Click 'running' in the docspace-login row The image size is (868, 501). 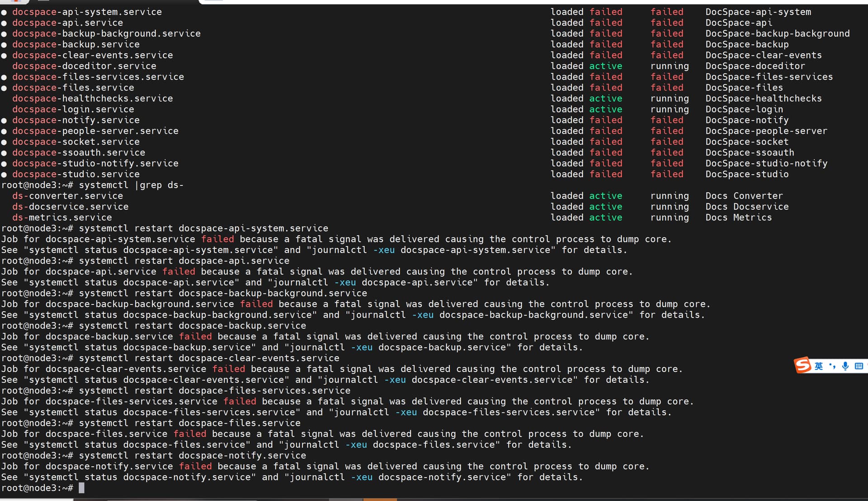click(670, 109)
